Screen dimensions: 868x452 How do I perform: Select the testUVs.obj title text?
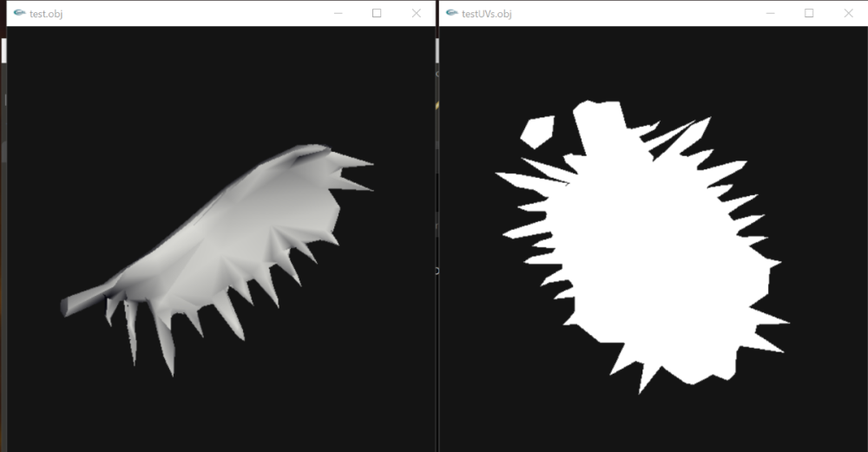487,14
